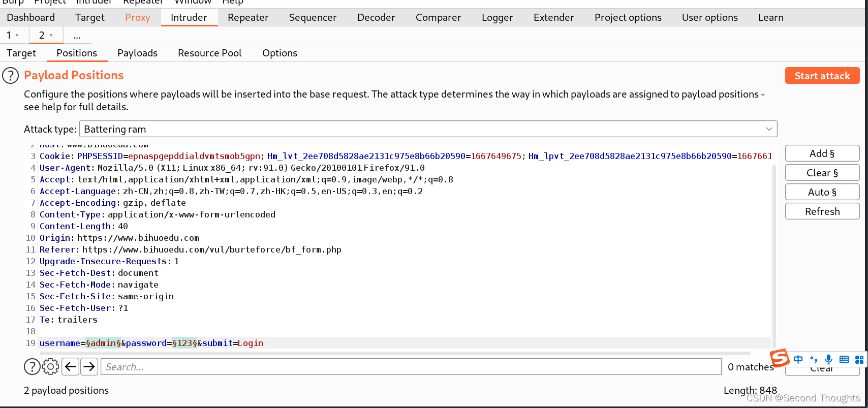The image size is (868, 408).
Task: Click the Content-Type header line
Action: 158,214
